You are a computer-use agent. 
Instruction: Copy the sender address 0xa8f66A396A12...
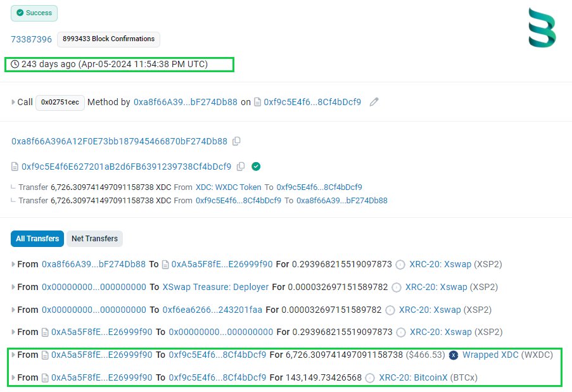coord(236,141)
